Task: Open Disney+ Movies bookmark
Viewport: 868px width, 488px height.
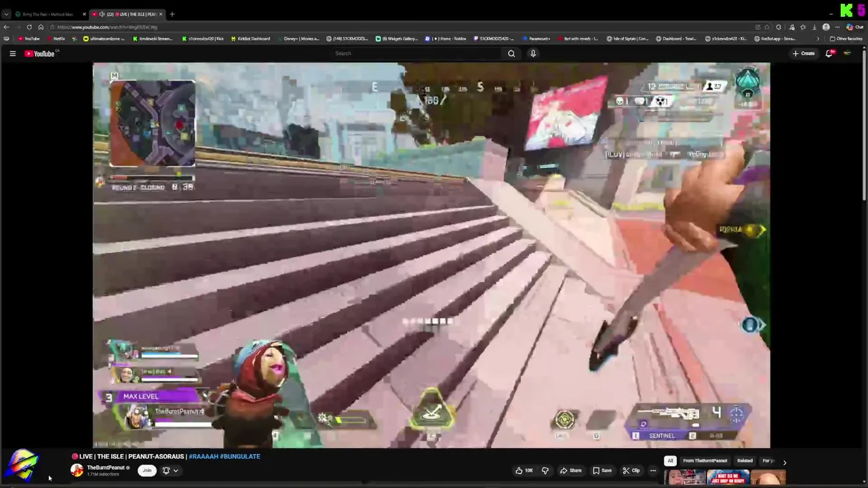Action: 298,39
